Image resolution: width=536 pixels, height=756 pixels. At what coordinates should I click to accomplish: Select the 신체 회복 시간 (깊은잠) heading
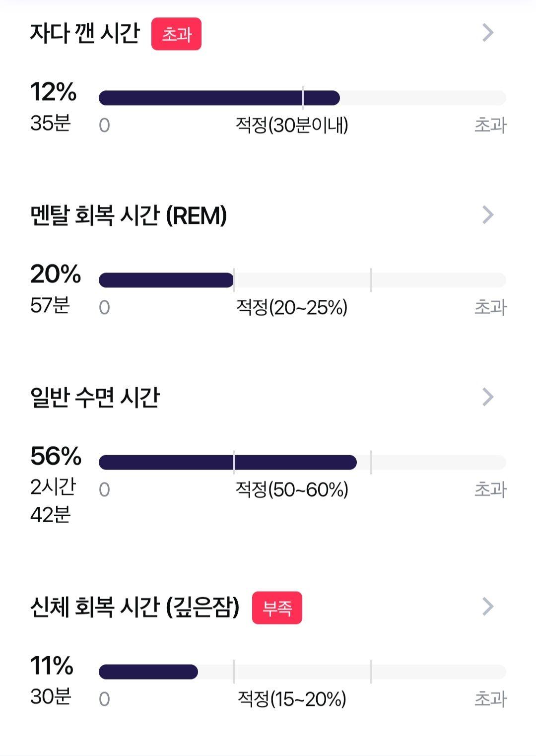(134, 607)
